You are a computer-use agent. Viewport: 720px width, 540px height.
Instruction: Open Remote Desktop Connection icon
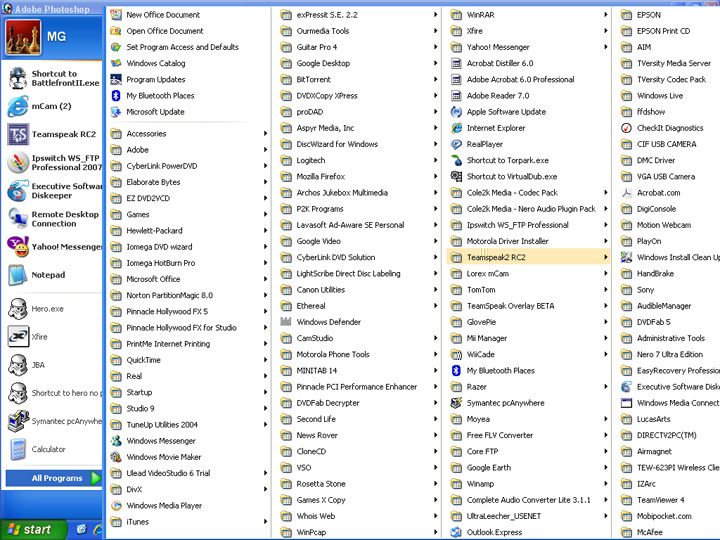coord(18,219)
